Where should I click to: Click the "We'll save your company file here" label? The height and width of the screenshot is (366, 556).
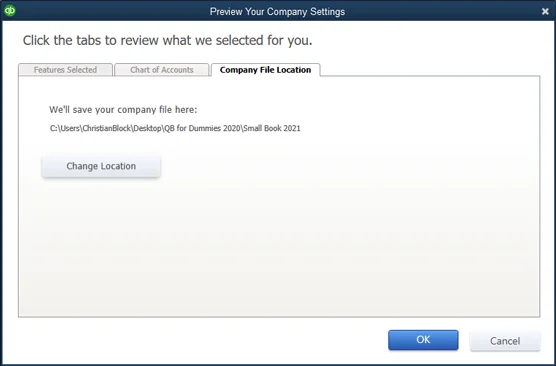tap(123, 110)
